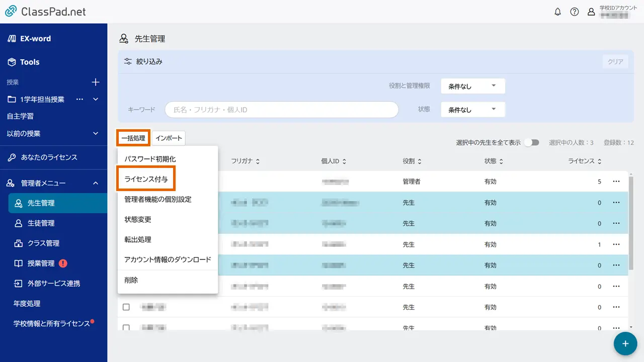Image resolution: width=644 pixels, height=362 pixels.
Task: Check the first teacher row checkbox
Action: 126,182
